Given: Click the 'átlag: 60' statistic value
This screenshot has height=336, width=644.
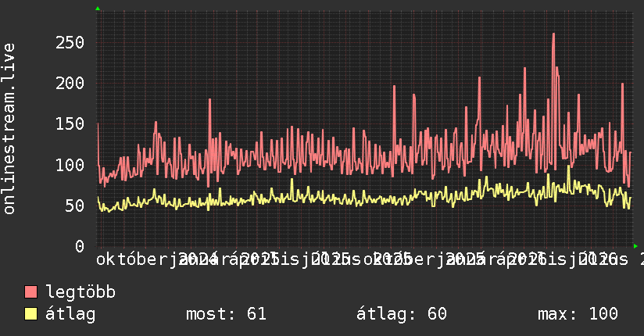Looking at the screenshot, I should coord(401,314).
